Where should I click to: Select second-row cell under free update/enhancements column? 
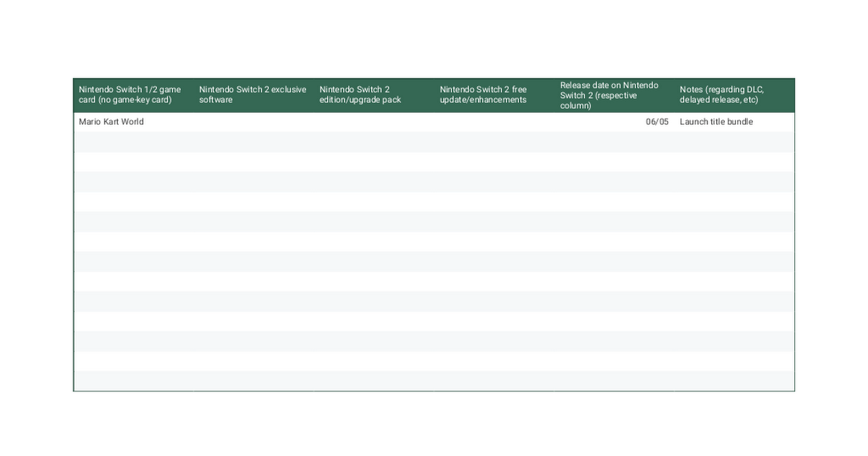click(493, 142)
